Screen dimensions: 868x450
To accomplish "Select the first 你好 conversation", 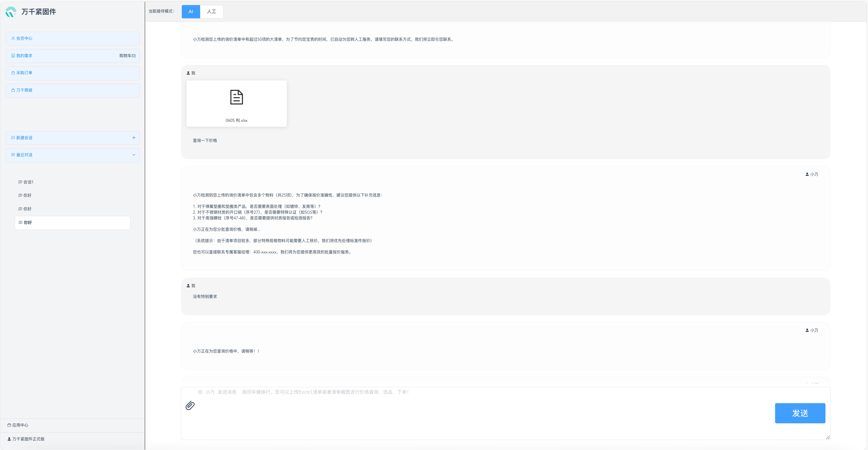I will [x=27, y=195].
